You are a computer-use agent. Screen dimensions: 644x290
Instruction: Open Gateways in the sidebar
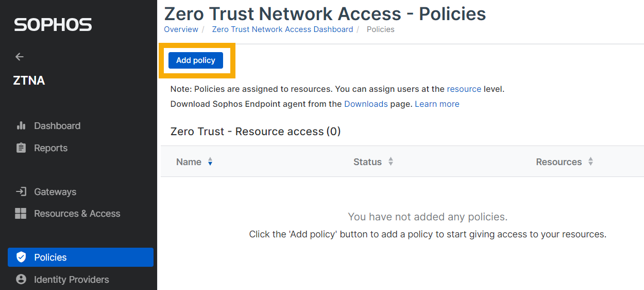55,192
